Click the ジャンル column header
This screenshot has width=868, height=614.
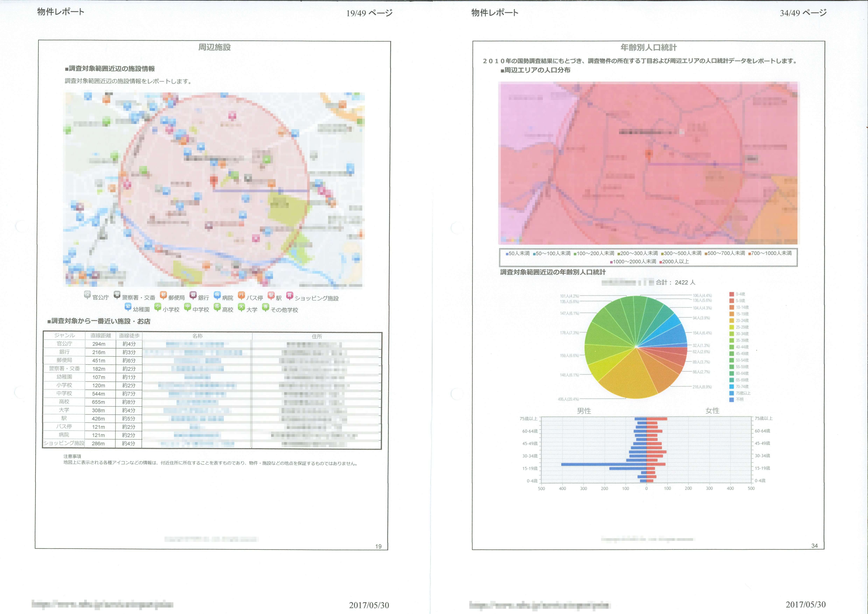pyautogui.click(x=64, y=336)
